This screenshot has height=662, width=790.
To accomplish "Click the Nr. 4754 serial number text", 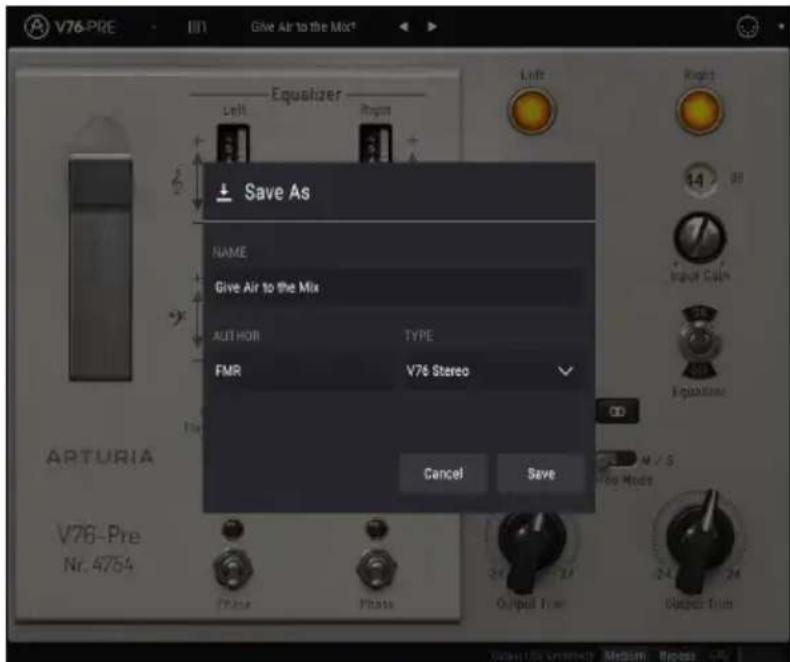I will point(99,564).
